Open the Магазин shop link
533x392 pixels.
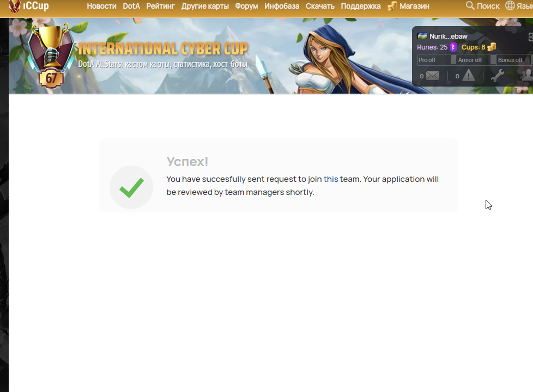click(414, 6)
